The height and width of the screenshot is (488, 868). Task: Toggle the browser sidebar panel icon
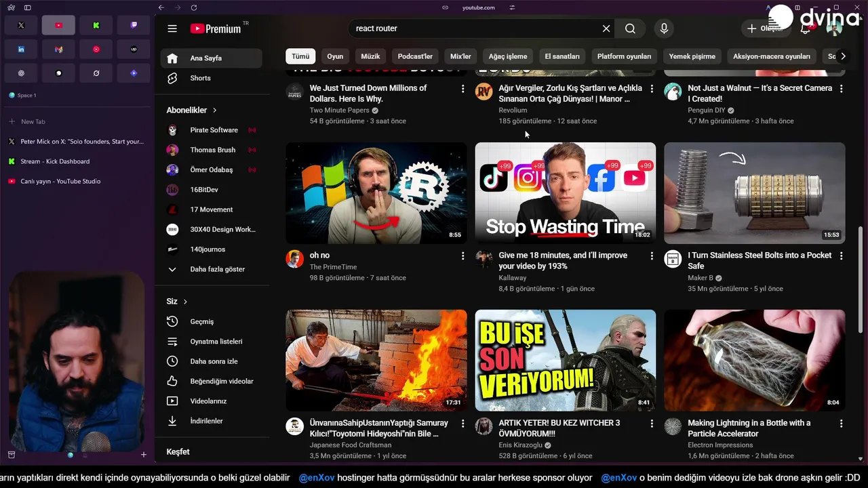(x=27, y=7)
